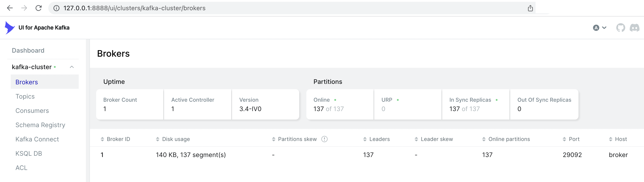The width and height of the screenshot is (644, 182).
Task: Go to the Dashboard link
Action: pos(28,51)
